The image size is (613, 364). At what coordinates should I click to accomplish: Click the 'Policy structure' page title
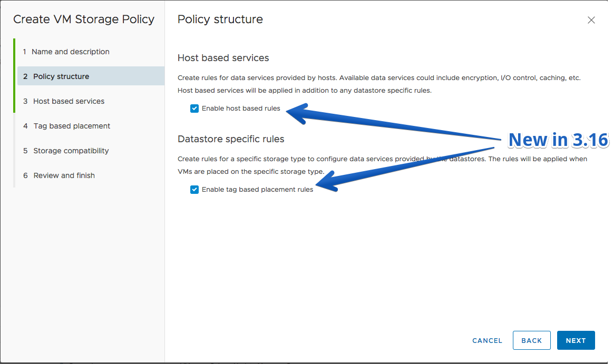point(220,19)
